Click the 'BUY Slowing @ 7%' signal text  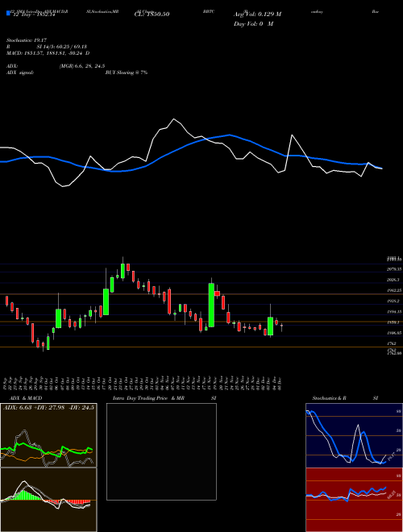click(127, 73)
